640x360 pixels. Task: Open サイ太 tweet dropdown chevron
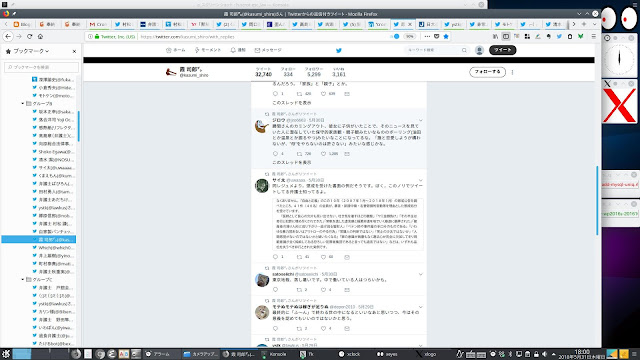click(x=421, y=180)
